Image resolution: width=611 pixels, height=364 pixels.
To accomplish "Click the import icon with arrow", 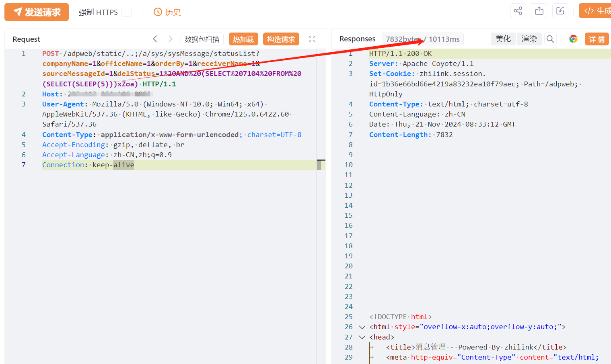I will click(560, 11).
